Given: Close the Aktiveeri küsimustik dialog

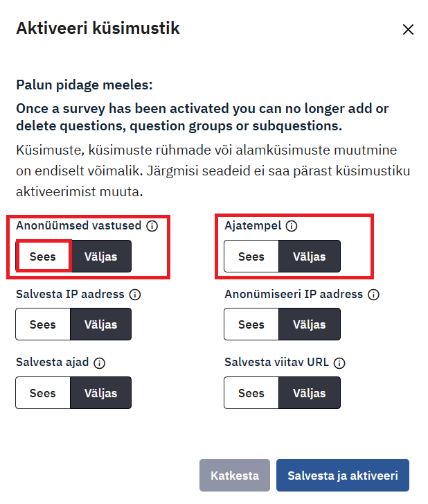Looking at the screenshot, I should [x=408, y=29].
